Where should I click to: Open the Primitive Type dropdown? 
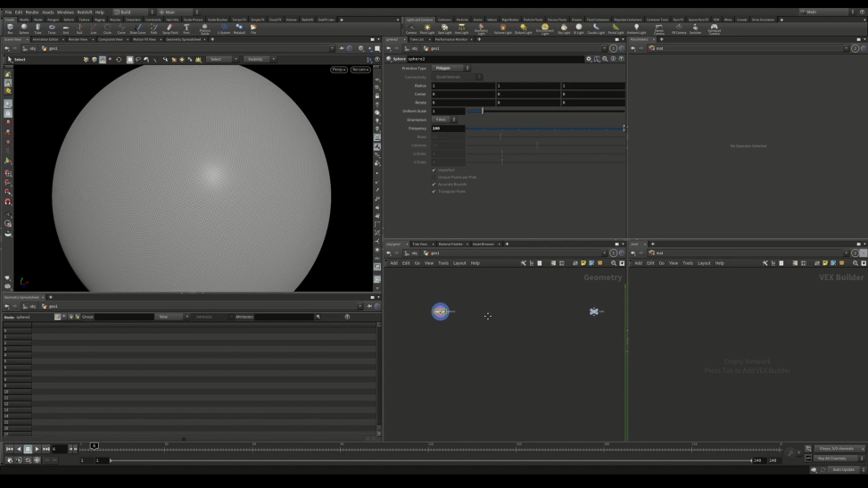pos(451,68)
